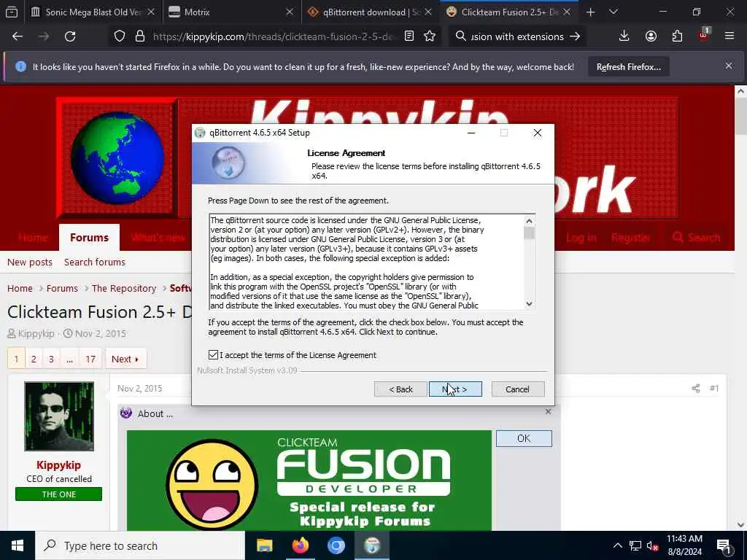Open Reader View icon in address bar
747x560 pixels.
[x=409, y=36]
